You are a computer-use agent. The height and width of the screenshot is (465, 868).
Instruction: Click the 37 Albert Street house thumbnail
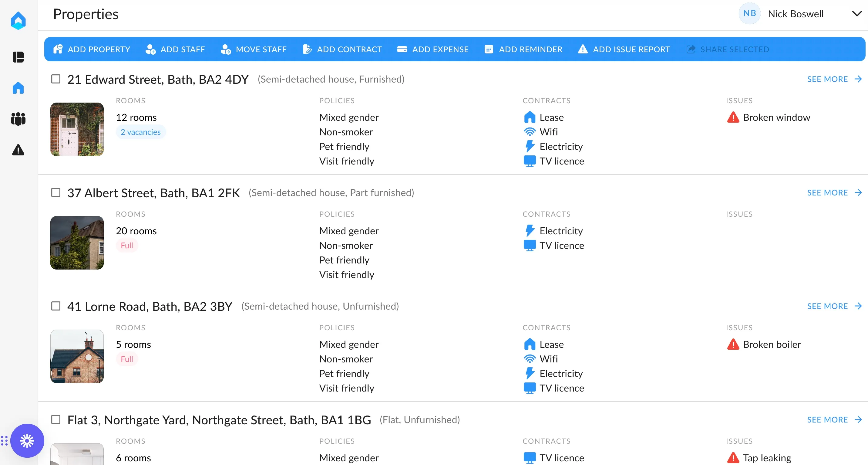click(77, 243)
